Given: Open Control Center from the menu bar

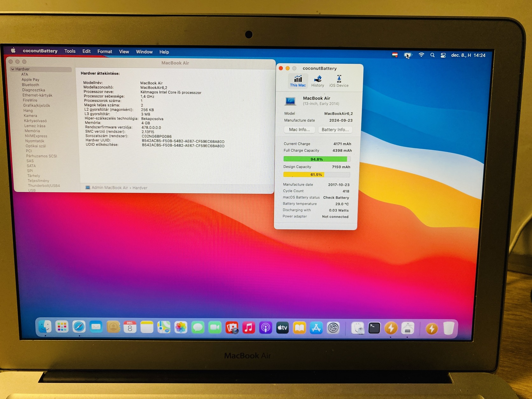Looking at the screenshot, I should [x=443, y=55].
